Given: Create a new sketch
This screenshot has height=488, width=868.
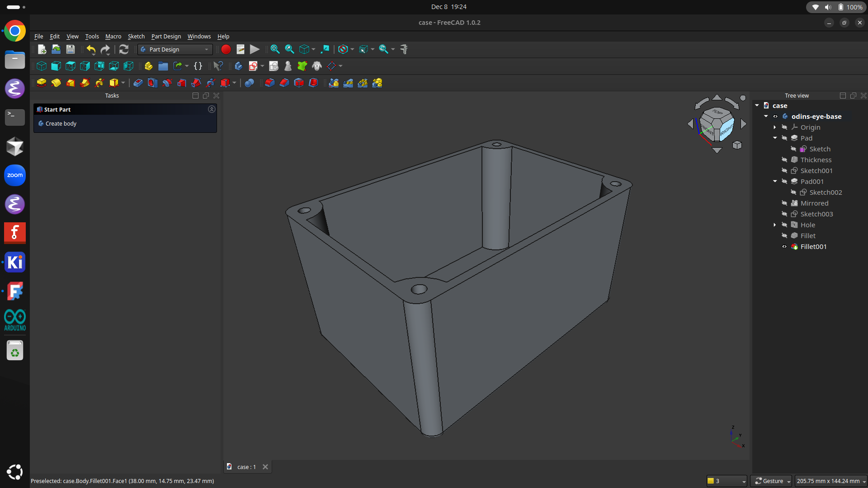Looking at the screenshot, I should (x=254, y=66).
